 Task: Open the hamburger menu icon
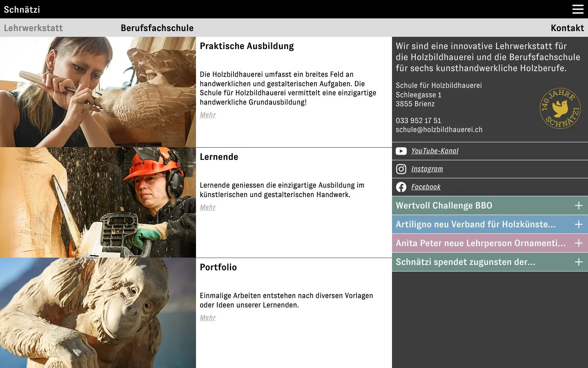578,9
